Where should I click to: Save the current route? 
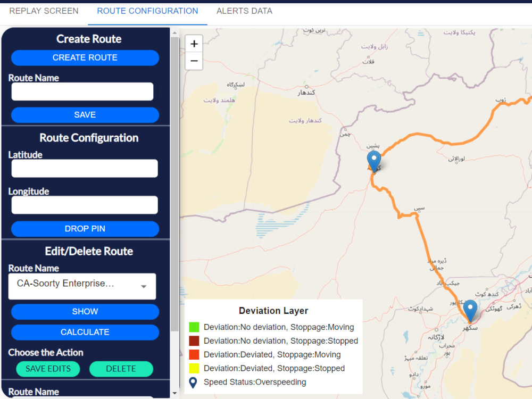(x=85, y=115)
